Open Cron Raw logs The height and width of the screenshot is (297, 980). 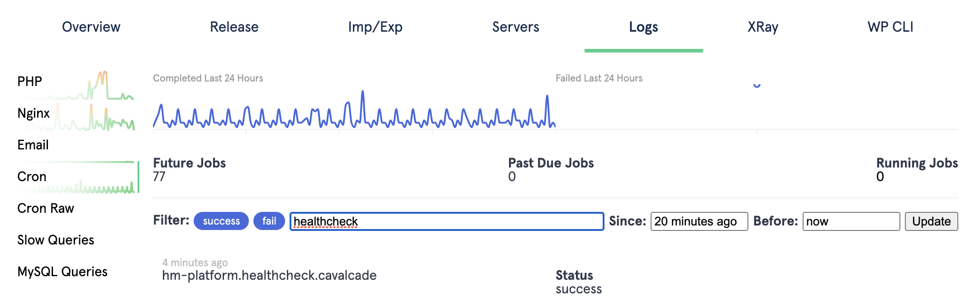coord(46,208)
